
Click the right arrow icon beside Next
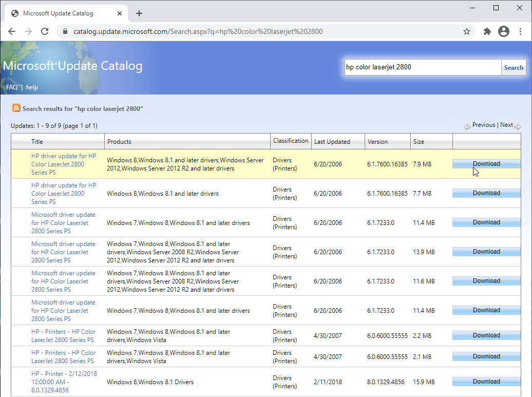tap(518, 127)
